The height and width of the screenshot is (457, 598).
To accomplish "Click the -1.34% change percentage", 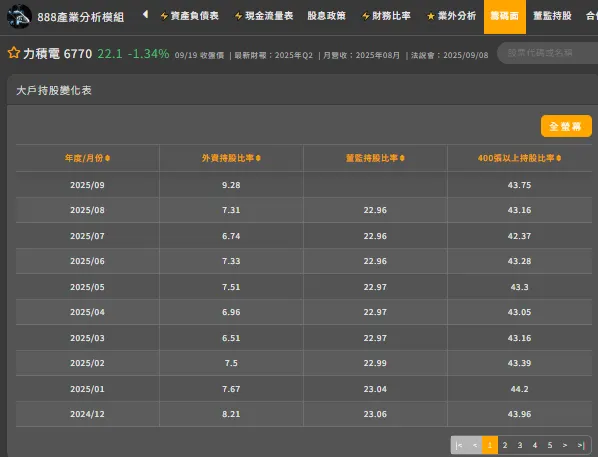I will 148,54.
